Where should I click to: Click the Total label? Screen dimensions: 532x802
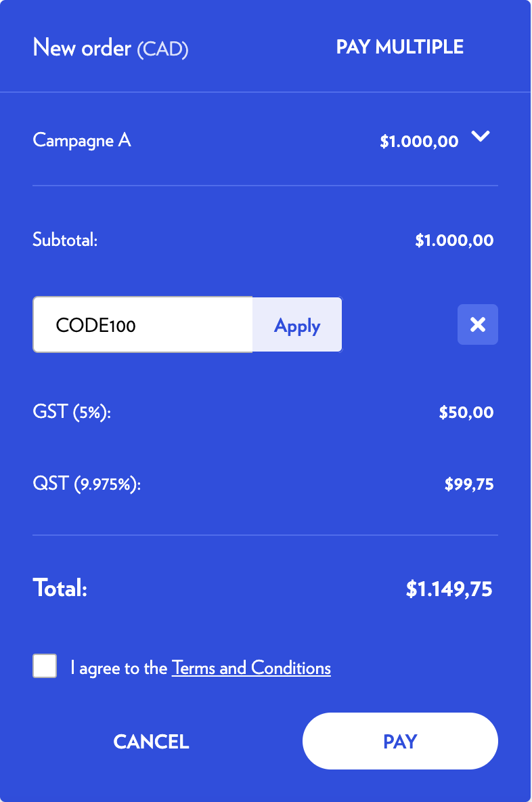tap(60, 588)
